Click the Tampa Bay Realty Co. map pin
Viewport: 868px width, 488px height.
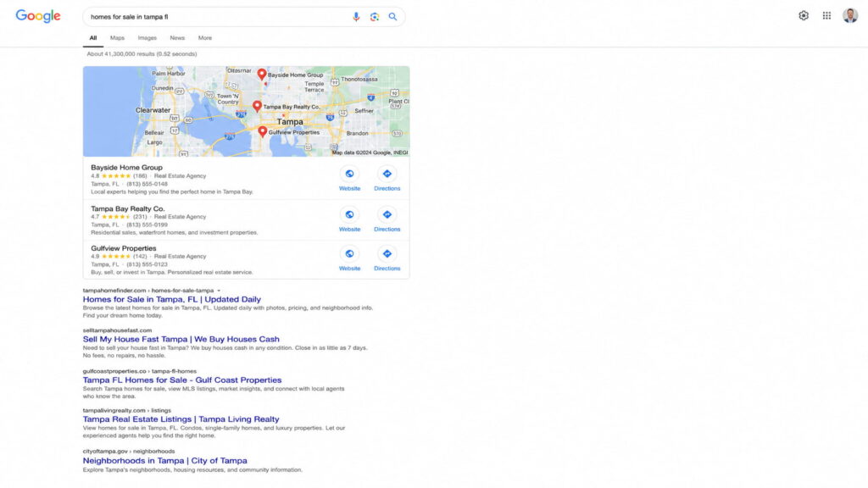point(257,106)
